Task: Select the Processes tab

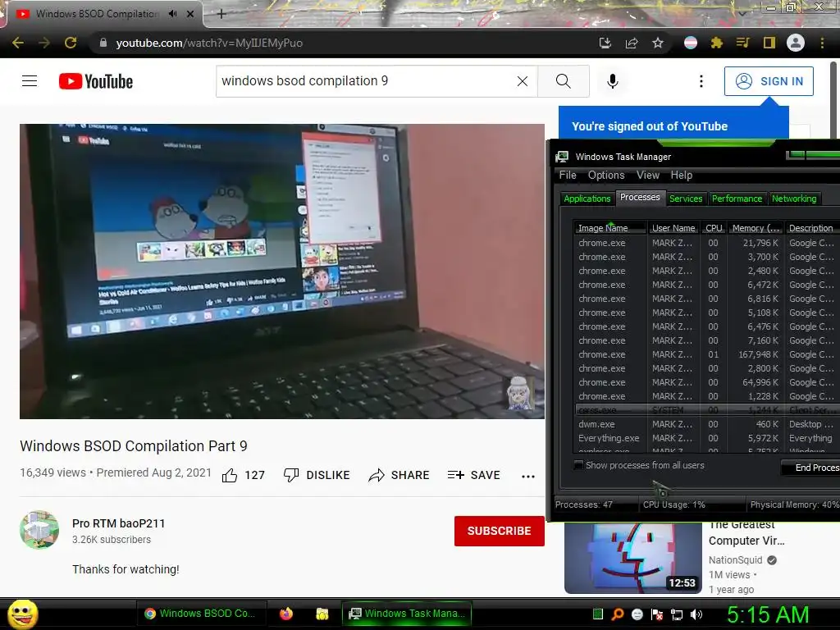Action: 640,197
